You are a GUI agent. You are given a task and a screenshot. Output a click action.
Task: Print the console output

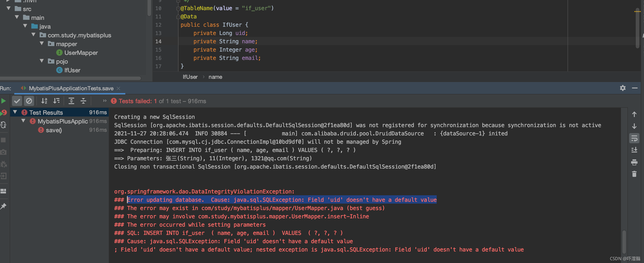634,162
